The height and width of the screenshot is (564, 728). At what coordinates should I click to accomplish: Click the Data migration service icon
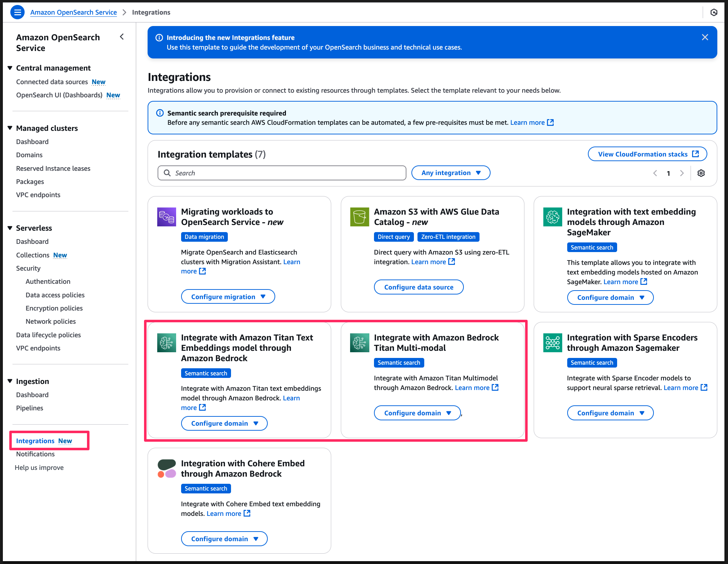(x=166, y=217)
